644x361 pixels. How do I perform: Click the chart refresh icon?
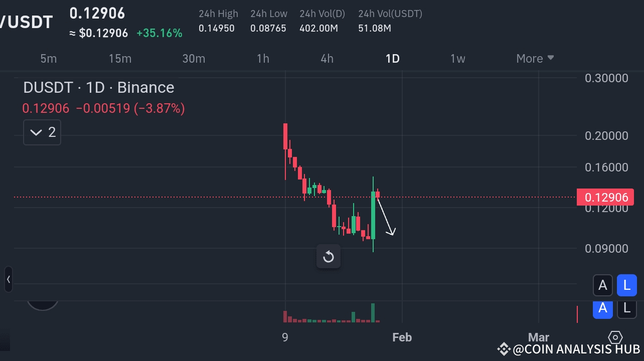329,256
